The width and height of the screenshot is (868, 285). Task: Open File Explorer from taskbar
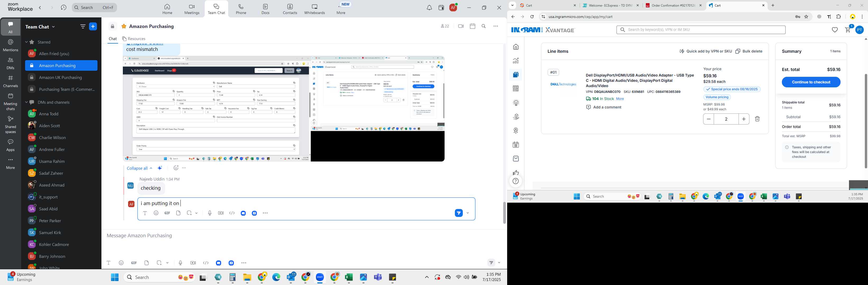(247, 277)
